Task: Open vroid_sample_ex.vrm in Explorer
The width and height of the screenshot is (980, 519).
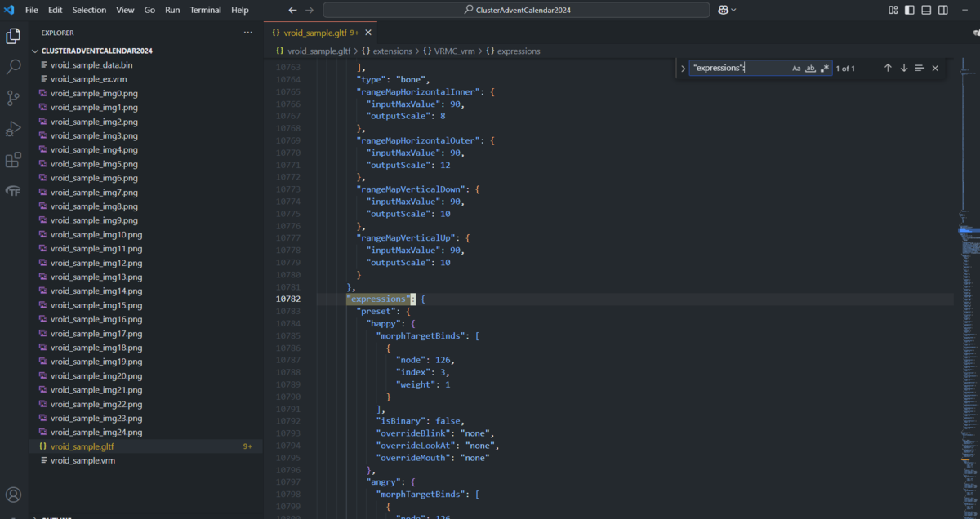Action: [88, 79]
